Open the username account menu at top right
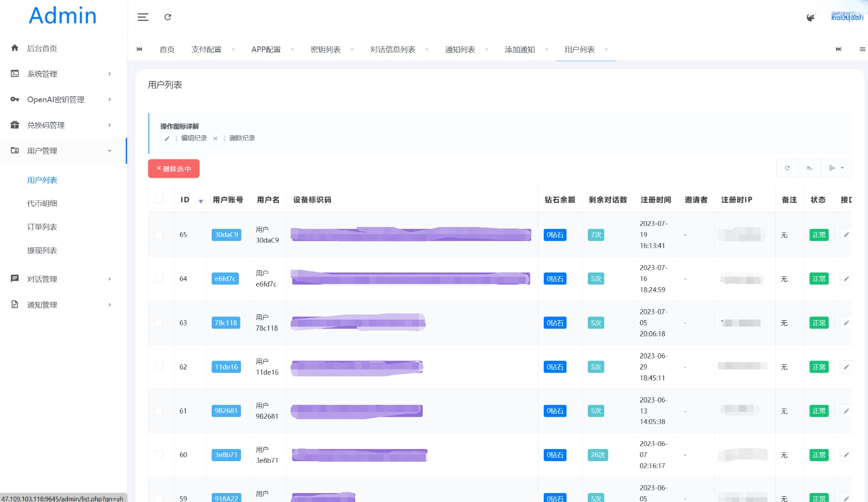 click(847, 17)
